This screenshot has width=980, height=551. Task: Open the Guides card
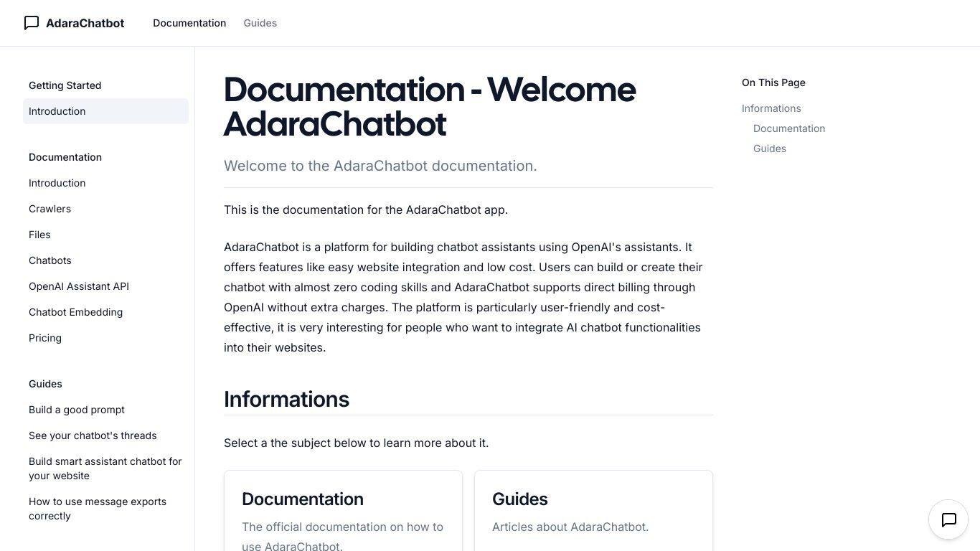[x=593, y=511]
